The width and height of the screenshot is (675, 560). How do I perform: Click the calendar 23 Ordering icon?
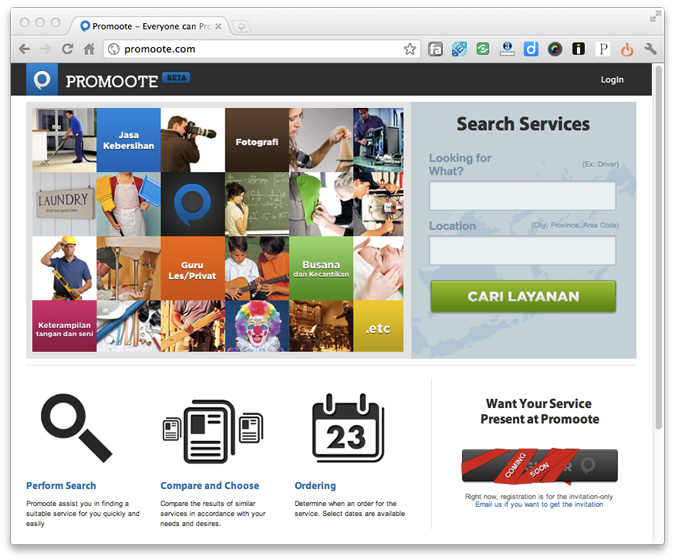point(348,427)
